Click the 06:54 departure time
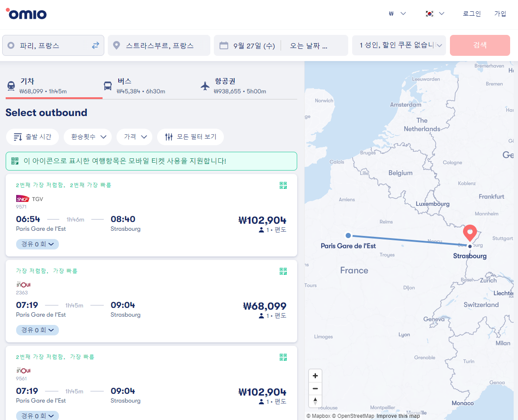518x420 pixels. pyautogui.click(x=28, y=219)
